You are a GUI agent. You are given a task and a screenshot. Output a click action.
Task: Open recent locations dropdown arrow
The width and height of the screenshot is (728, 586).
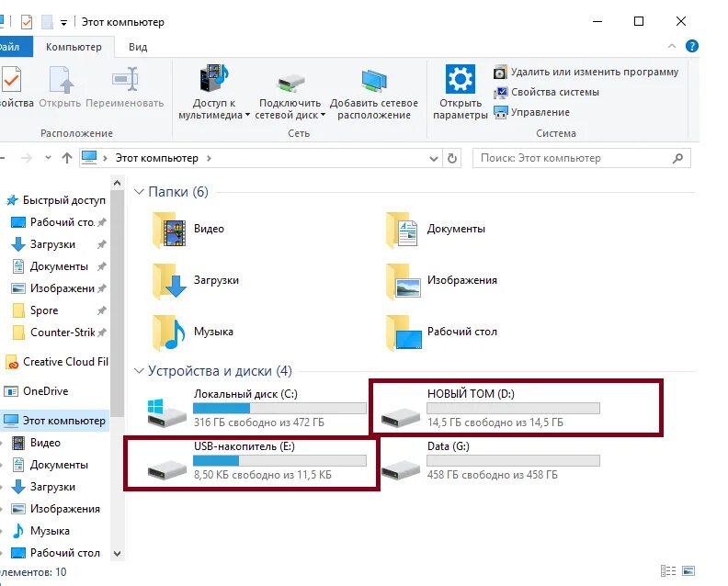pyautogui.click(x=48, y=158)
